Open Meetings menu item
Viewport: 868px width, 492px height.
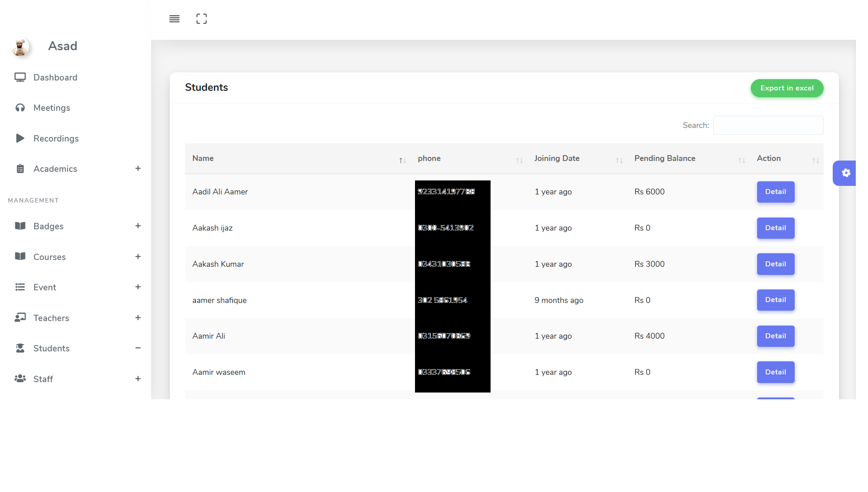(x=76, y=108)
